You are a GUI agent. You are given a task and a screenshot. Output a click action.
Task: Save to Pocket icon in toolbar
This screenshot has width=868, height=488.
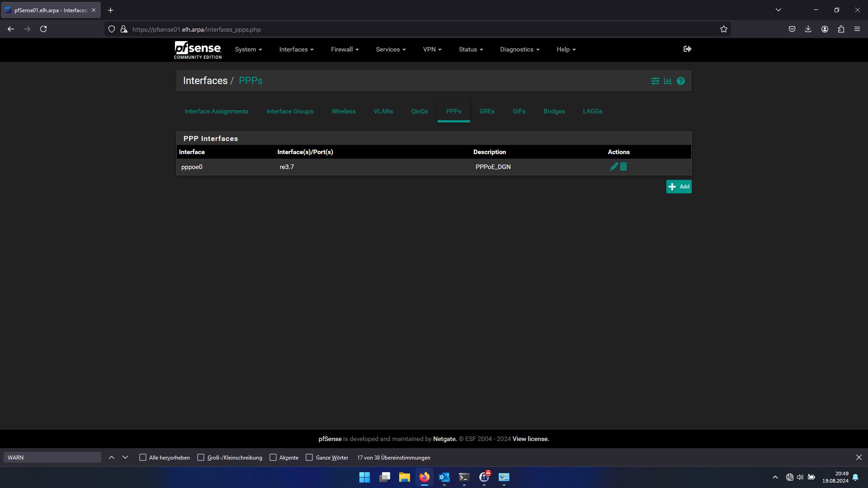792,29
